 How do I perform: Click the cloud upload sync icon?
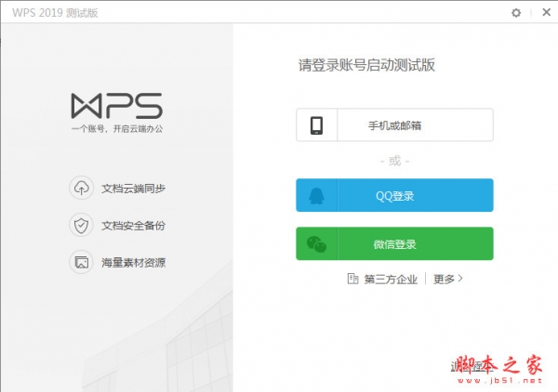82,188
